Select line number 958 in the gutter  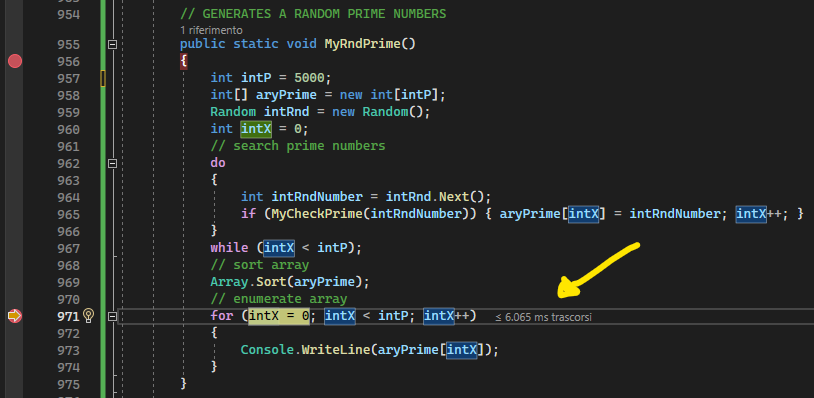click(69, 95)
